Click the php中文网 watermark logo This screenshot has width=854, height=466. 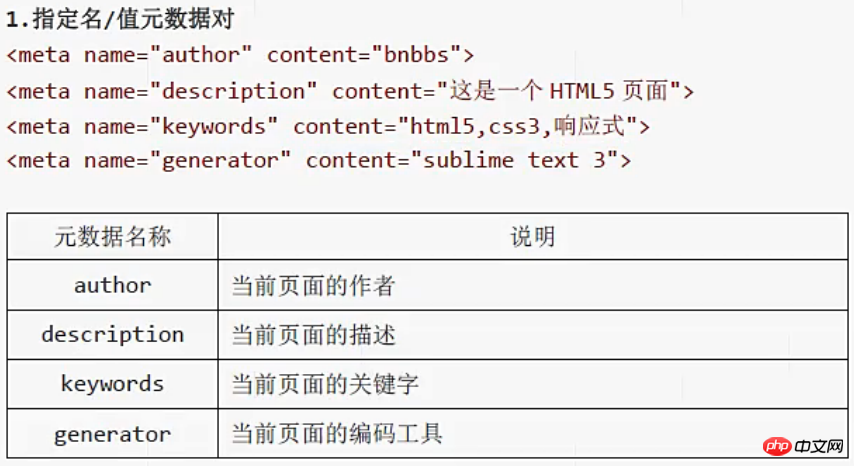[802, 443]
